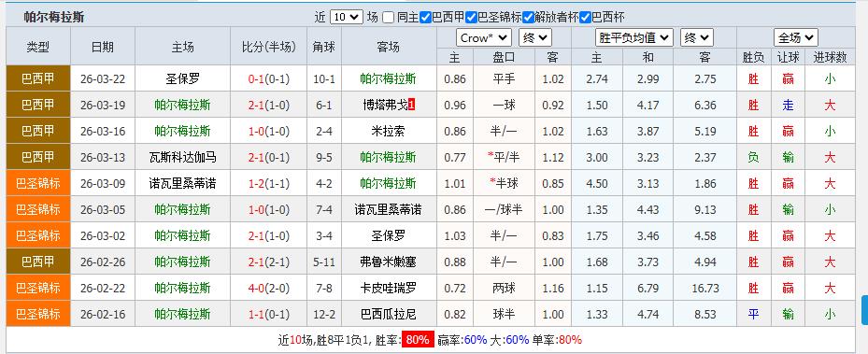Click the 一/球半 handicap cell

[x=504, y=209]
